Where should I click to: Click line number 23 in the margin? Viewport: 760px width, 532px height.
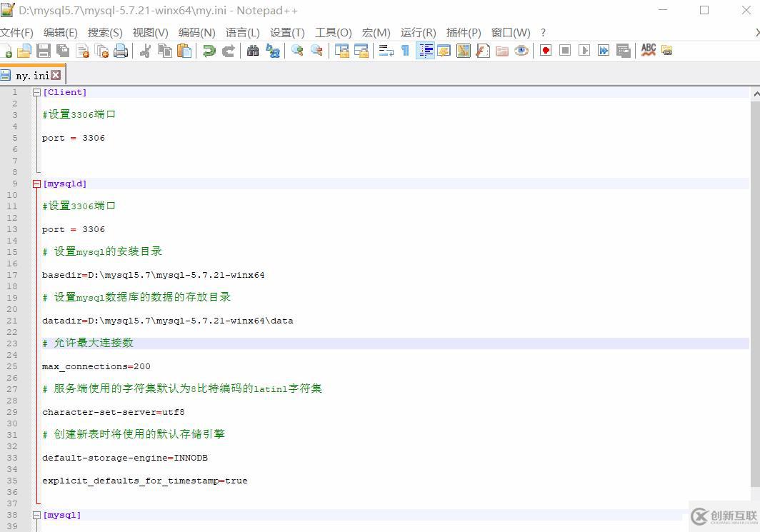pyautogui.click(x=12, y=343)
